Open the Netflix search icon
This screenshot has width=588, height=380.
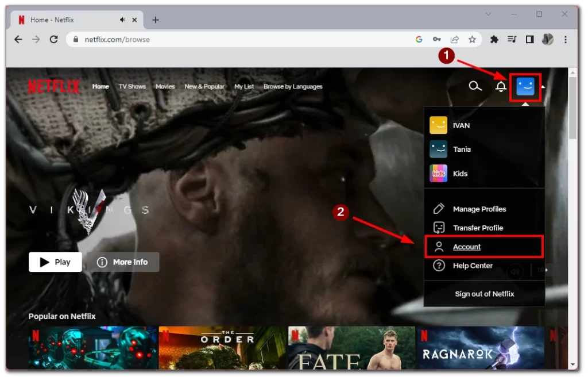[x=475, y=86]
